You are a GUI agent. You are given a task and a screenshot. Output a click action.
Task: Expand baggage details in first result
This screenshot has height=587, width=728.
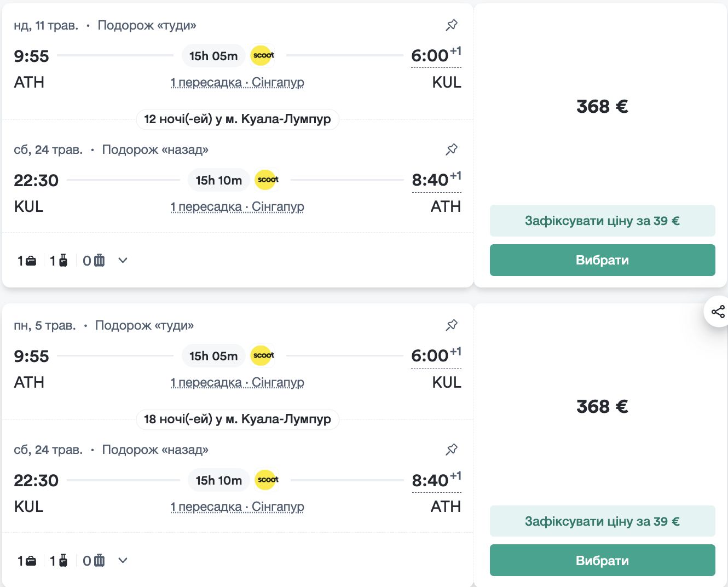(123, 261)
